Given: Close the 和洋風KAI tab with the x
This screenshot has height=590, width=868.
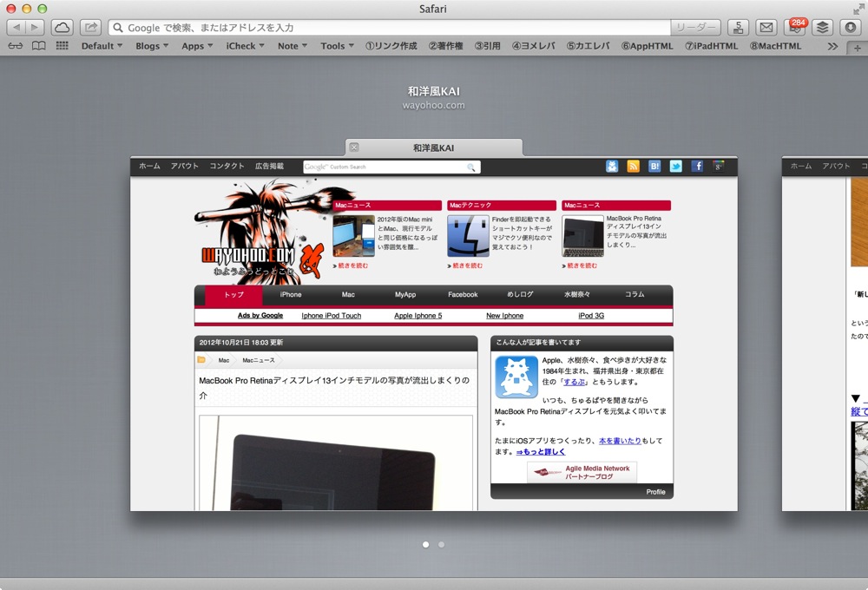Looking at the screenshot, I should pyautogui.click(x=354, y=147).
